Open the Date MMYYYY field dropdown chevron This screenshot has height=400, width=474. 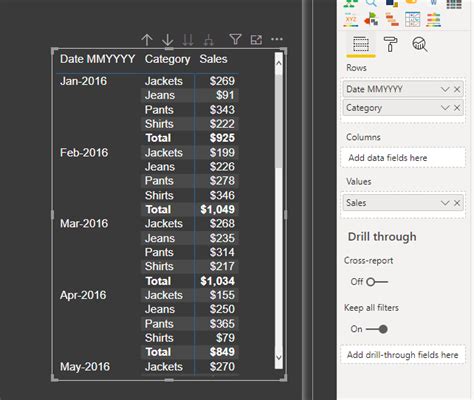click(x=445, y=89)
